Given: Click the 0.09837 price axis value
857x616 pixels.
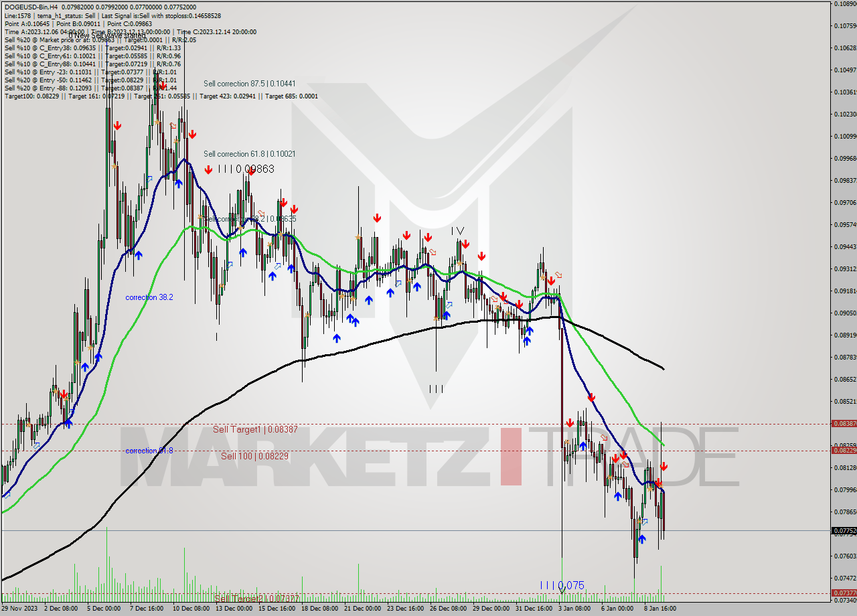Looking at the screenshot, I should (845, 181).
